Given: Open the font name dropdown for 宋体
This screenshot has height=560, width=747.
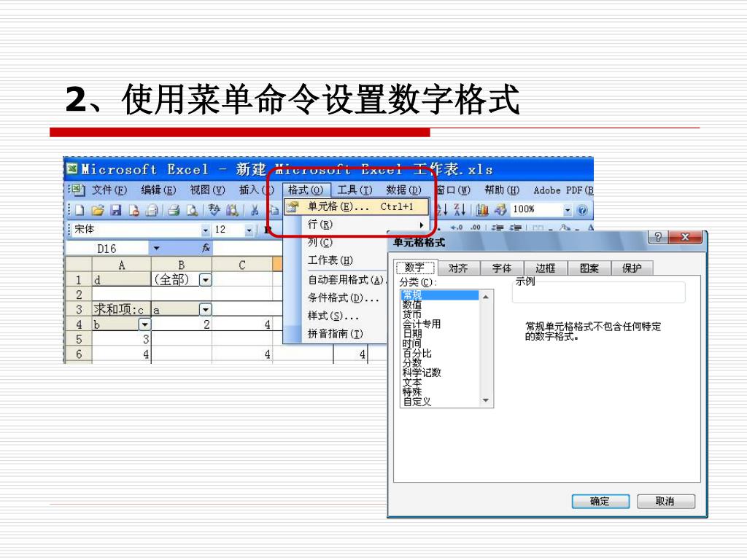Looking at the screenshot, I should pos(205,230).
